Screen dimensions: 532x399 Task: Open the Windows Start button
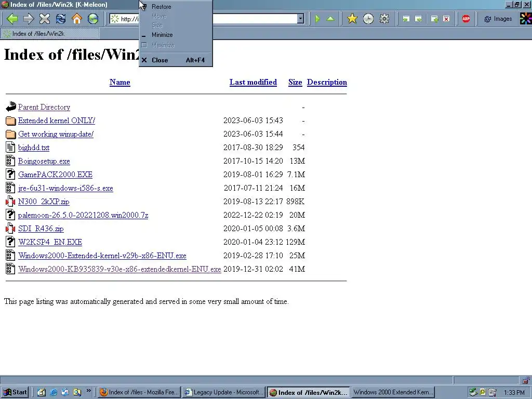click(x=15, y=392)
